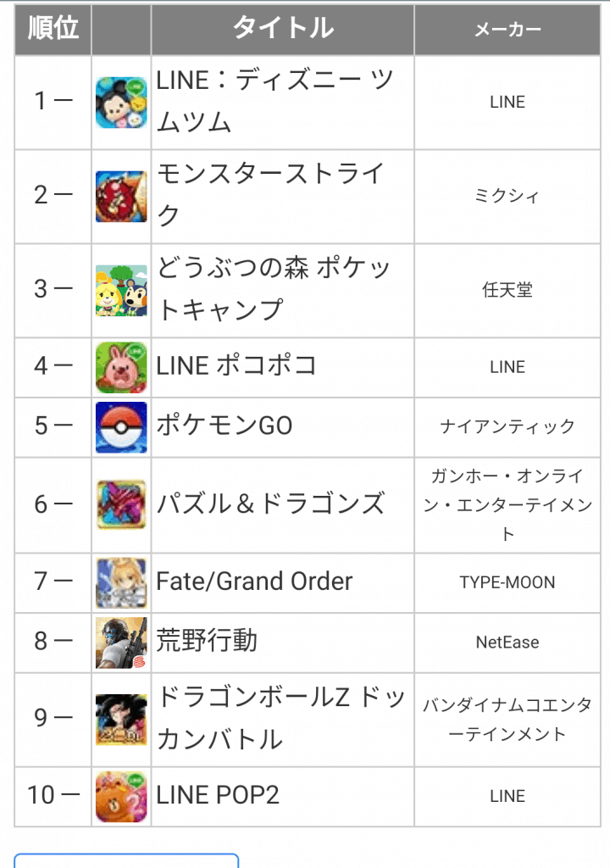This screenshot has height=868, width=610.
Task: Tap the Fate/Grand Order app icon
Action: tap(121, 583)
